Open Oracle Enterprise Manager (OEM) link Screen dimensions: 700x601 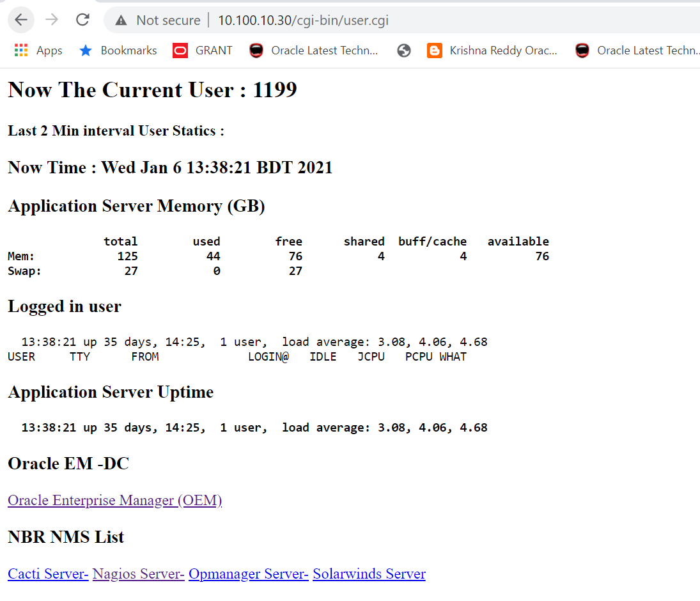click(x=114, y=500)
